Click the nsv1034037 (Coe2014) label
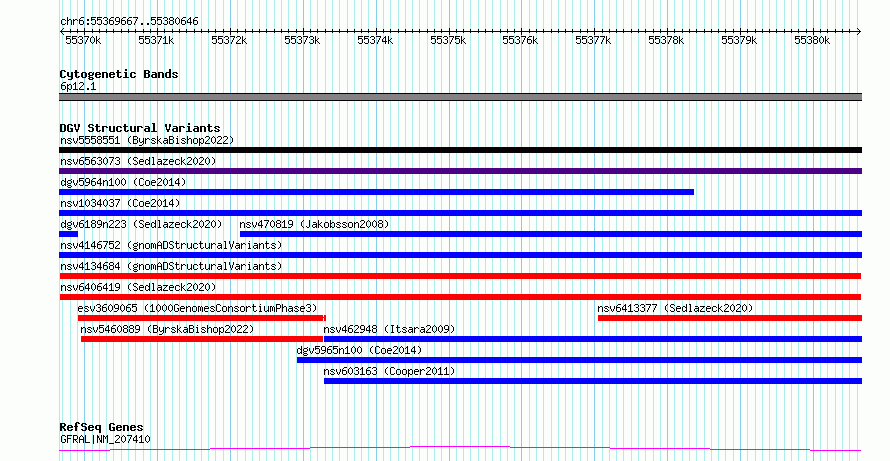890x461 pixels. 120,203
